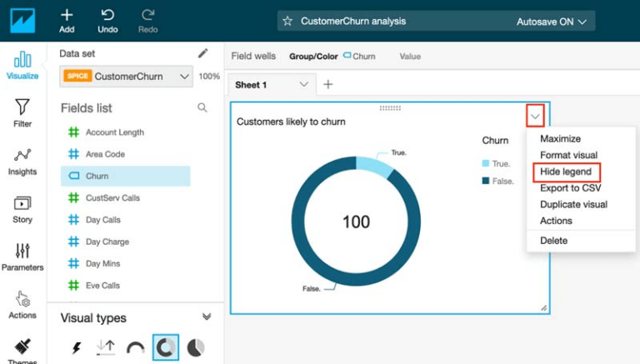Open the Insights sidebar icon

tap(22, 156)
